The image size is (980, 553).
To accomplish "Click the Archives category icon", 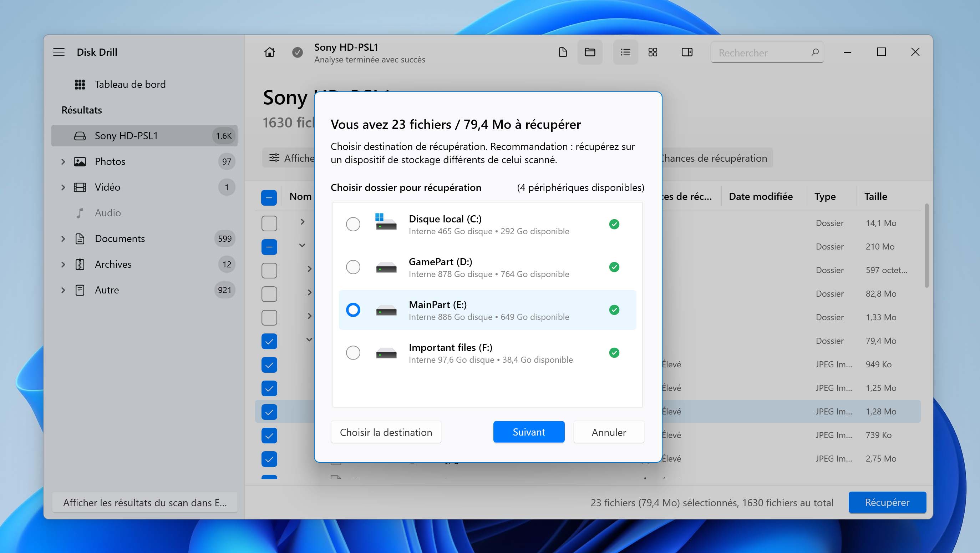I will [80, 265].
